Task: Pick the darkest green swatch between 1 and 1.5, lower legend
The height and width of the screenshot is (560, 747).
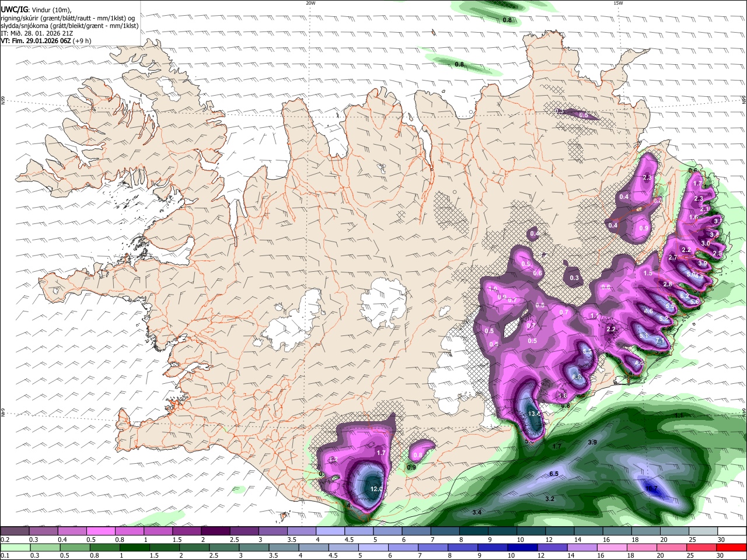Action: click(136, 547)
